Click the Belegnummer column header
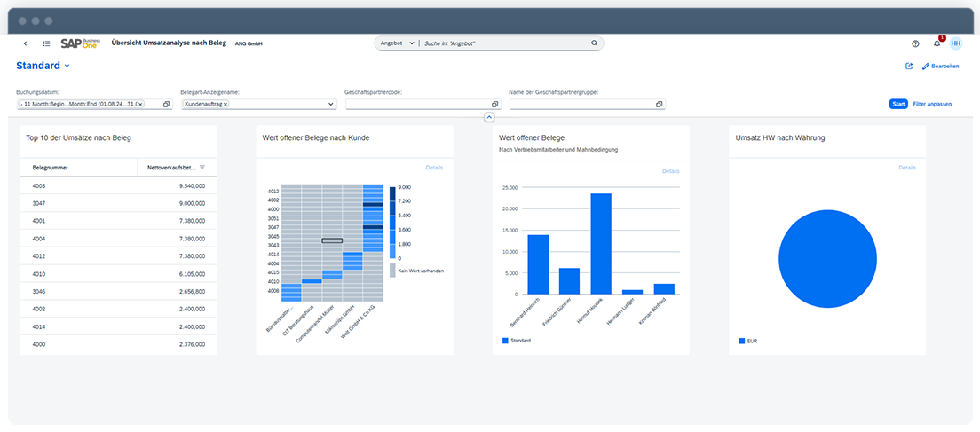Screen dimensions: 980x432 [x=51, y=167]
